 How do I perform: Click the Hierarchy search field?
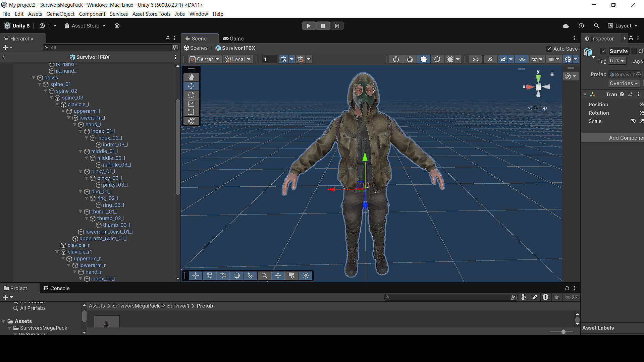(x=107, y=48)
